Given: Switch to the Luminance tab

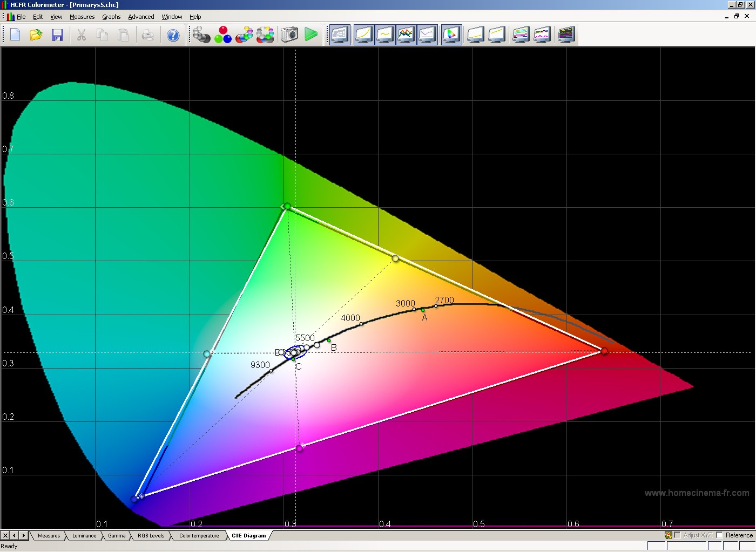Looking at the screenshot, I should tap(84, 536).
